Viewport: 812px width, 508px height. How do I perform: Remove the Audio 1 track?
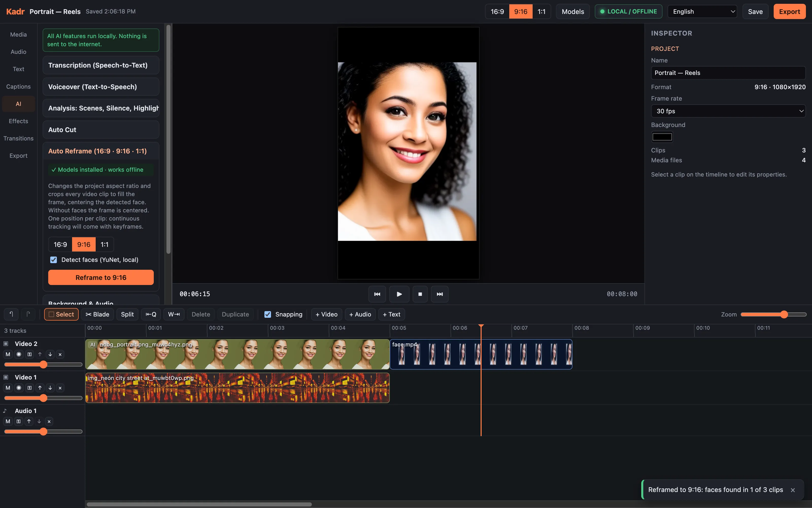pyautogui.click(x=49, y=421)
